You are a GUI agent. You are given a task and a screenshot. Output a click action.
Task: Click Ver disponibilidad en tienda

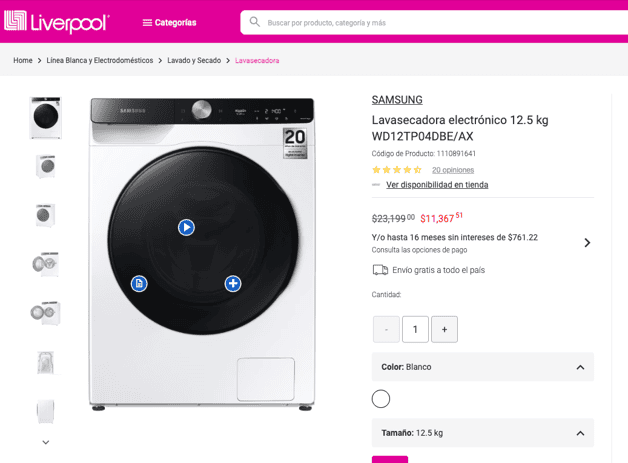point(437,185)
